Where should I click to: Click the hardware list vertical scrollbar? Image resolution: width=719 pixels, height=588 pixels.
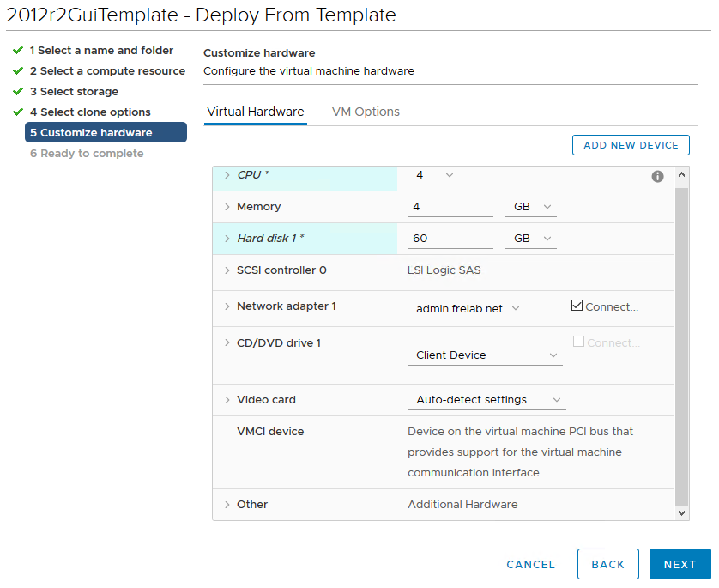(x=682, y=343)
